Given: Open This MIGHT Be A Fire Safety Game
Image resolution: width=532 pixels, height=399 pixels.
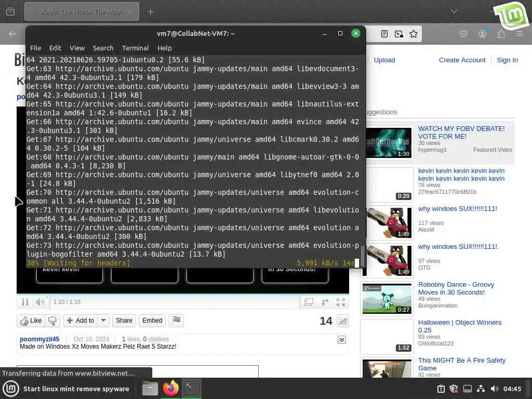Looking at the screenshot, I should click(462, 364).
